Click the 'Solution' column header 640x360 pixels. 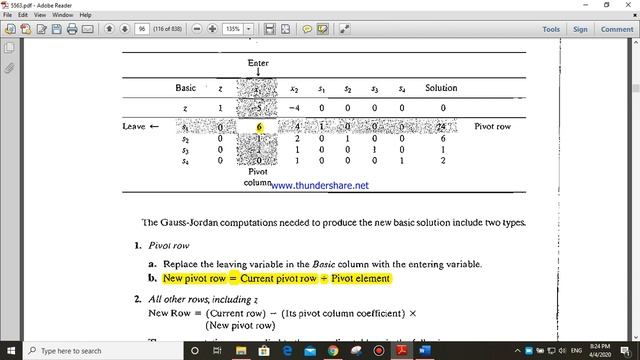click(x=441, y=88)
